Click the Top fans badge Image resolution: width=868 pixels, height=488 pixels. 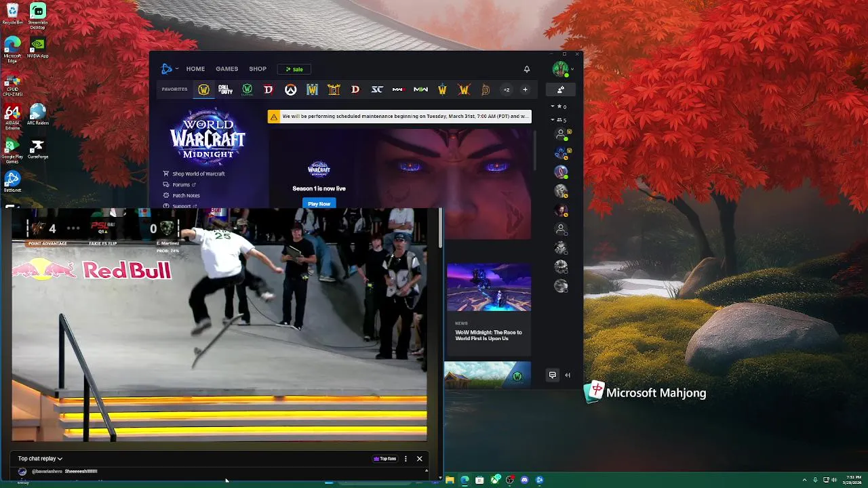coord(384,459)
